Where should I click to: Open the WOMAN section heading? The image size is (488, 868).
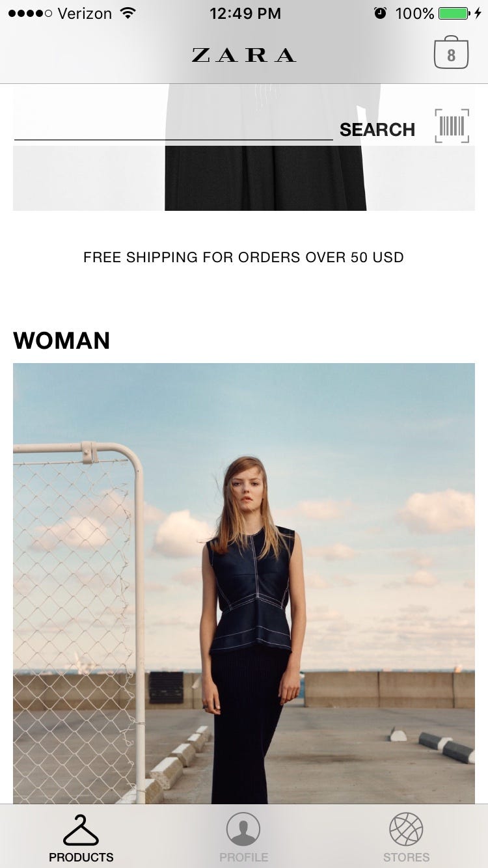(61, 340)
